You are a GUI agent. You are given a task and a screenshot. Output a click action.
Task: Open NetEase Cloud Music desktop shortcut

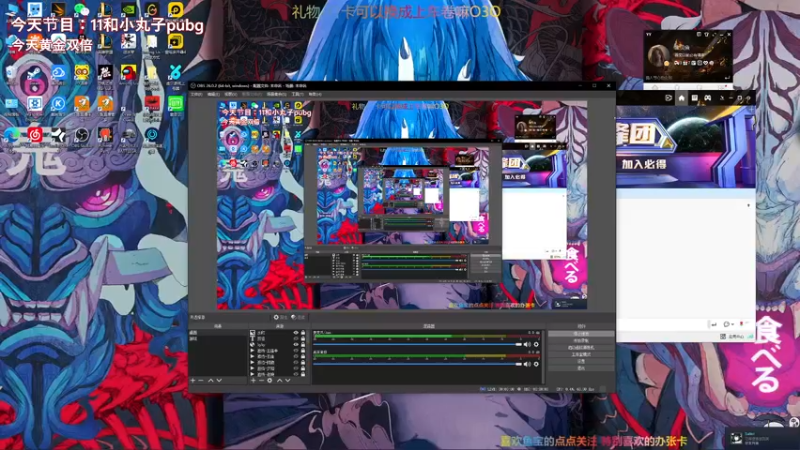(x=35, y=135)
